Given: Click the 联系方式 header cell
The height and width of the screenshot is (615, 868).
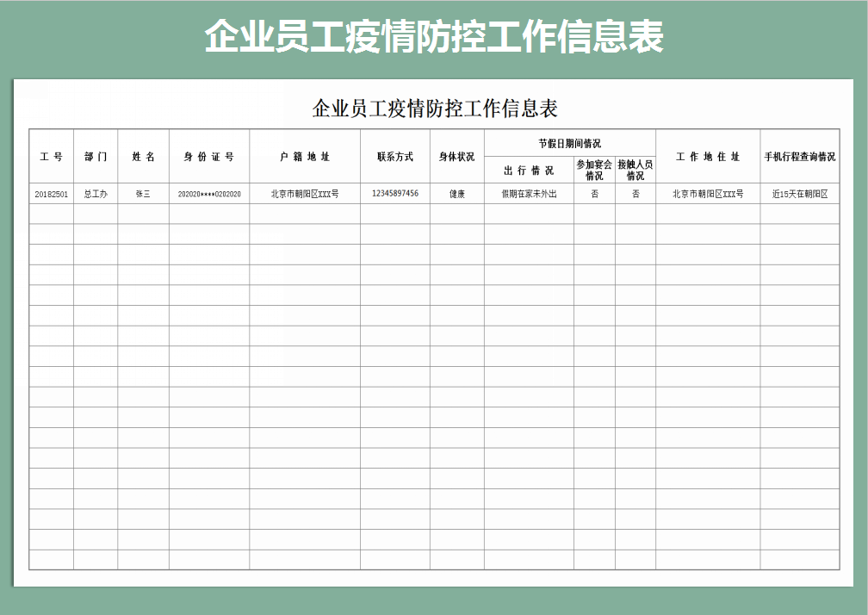Looking at the screenshot, I should 396,158.
